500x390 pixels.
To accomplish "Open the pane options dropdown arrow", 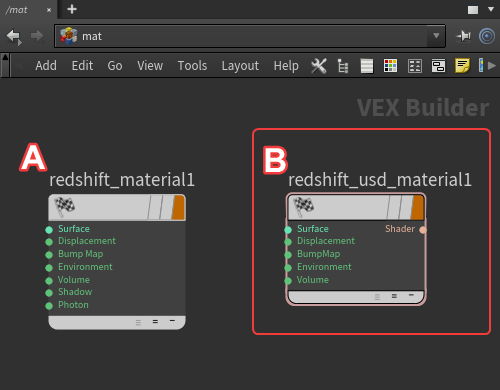I will [491, 9].
